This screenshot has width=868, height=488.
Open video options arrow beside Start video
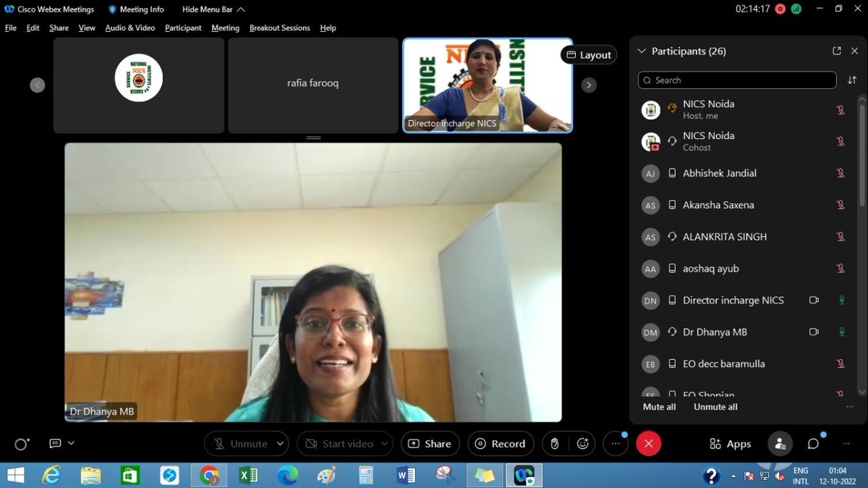pyautogui.click(x=386, y=444)
